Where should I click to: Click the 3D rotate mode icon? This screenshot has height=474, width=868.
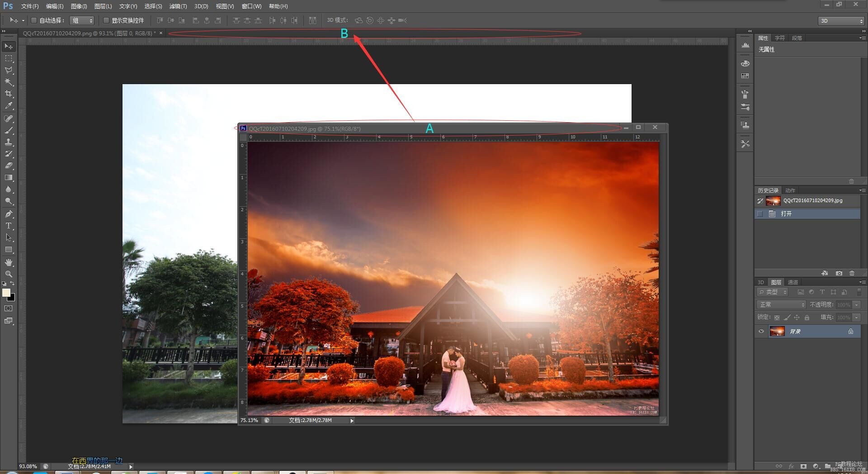pos(359,20)
